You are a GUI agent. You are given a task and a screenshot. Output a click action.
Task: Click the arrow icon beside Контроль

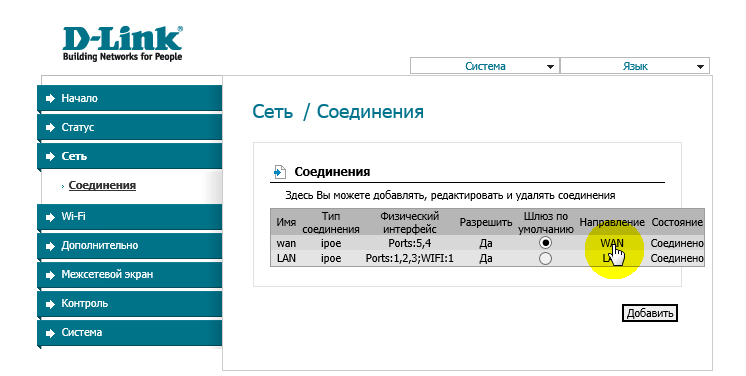(x=50, y=304)
